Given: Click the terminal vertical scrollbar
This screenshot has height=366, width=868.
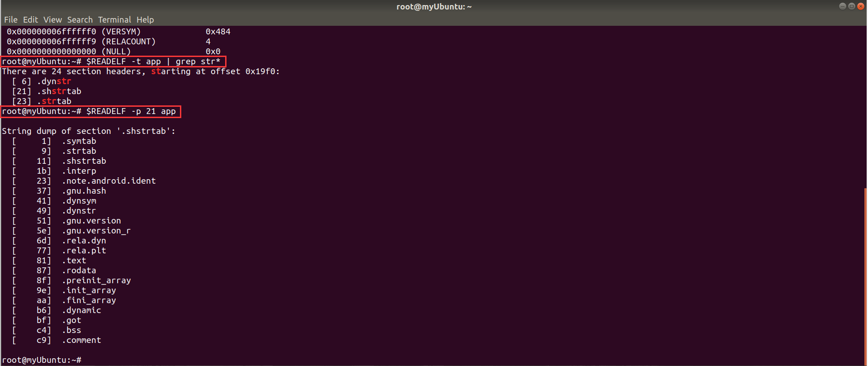Looking at the screenshot, I should (x=866, y=276).
